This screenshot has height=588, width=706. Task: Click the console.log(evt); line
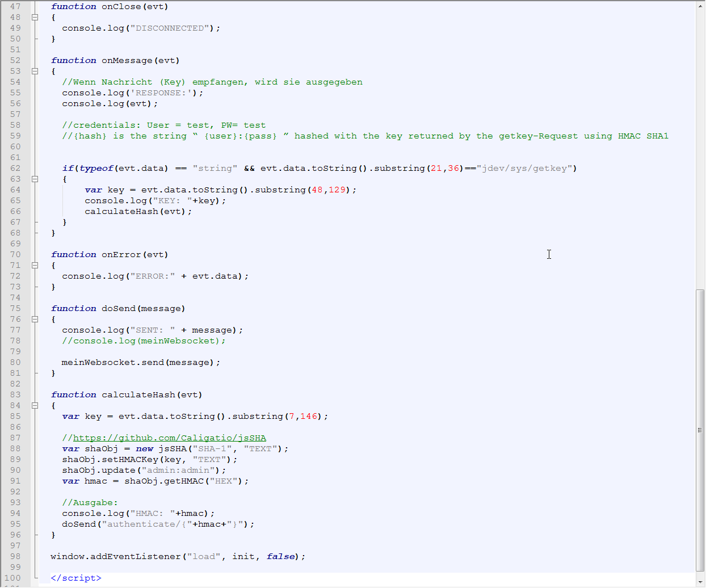pos(110,103)
